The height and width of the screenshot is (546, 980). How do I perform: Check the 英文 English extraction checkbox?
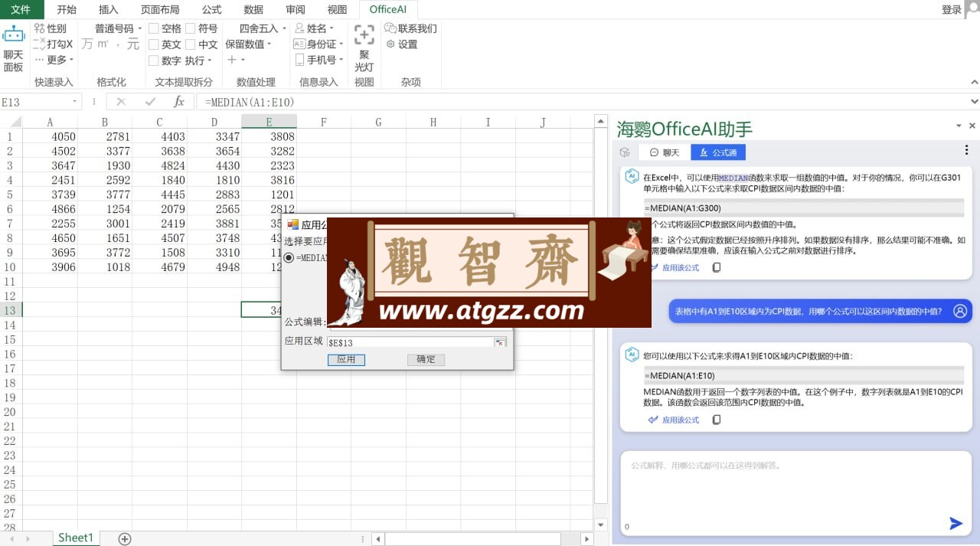[x=154, y=44]
